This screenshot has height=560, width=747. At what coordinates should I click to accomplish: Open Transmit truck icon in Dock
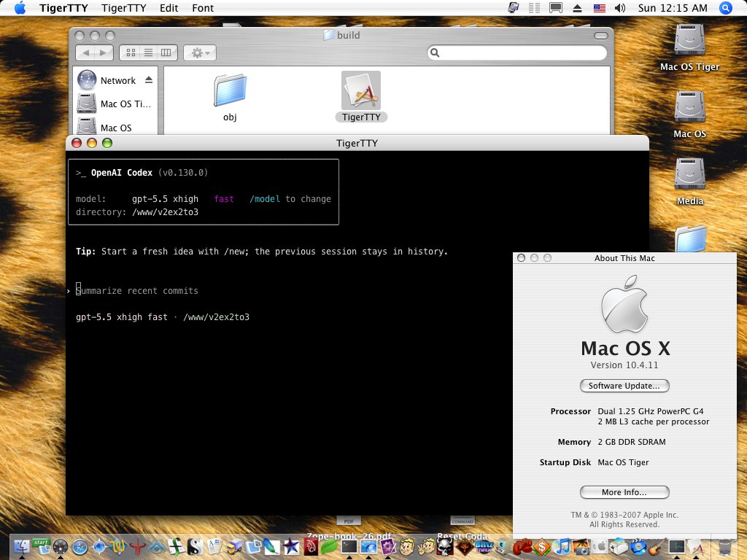pyautogui.click(x=234, y=548)
